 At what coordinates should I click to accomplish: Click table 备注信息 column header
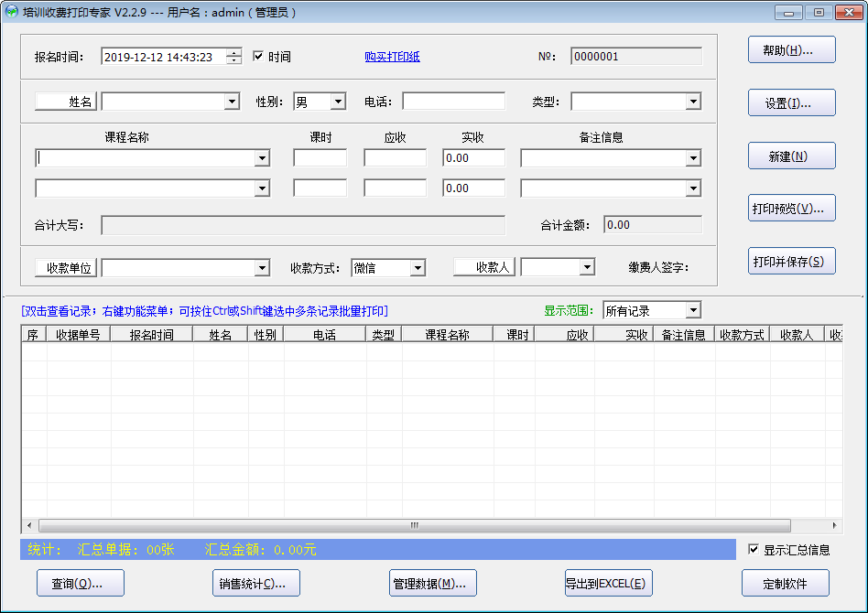point(684,335)
